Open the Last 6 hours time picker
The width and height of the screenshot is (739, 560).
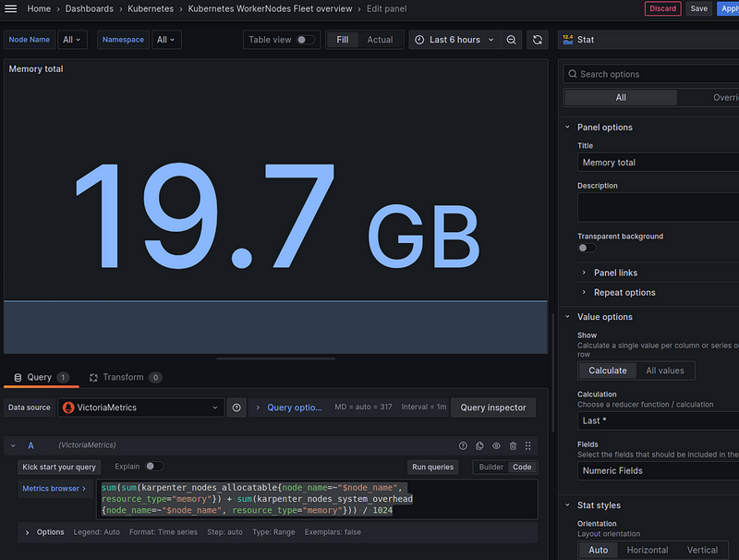[x=454, y=40]
